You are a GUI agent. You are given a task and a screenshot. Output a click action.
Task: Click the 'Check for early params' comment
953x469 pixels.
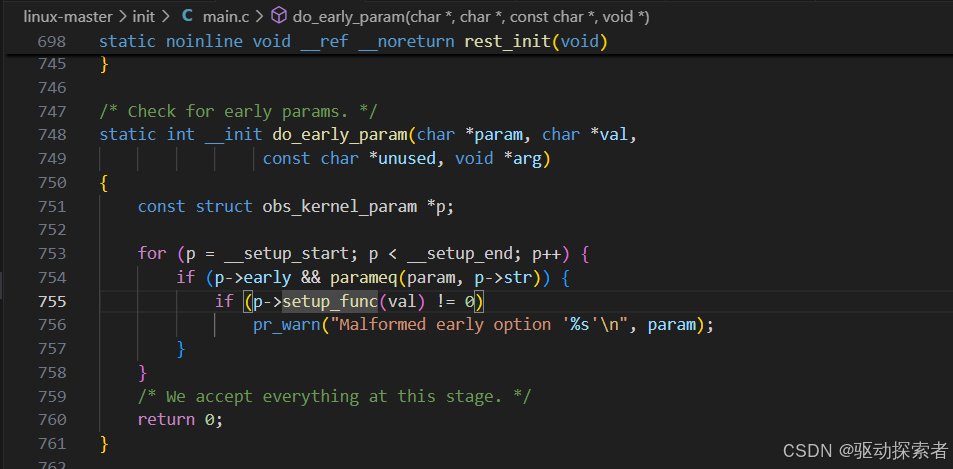pos(238,111)
